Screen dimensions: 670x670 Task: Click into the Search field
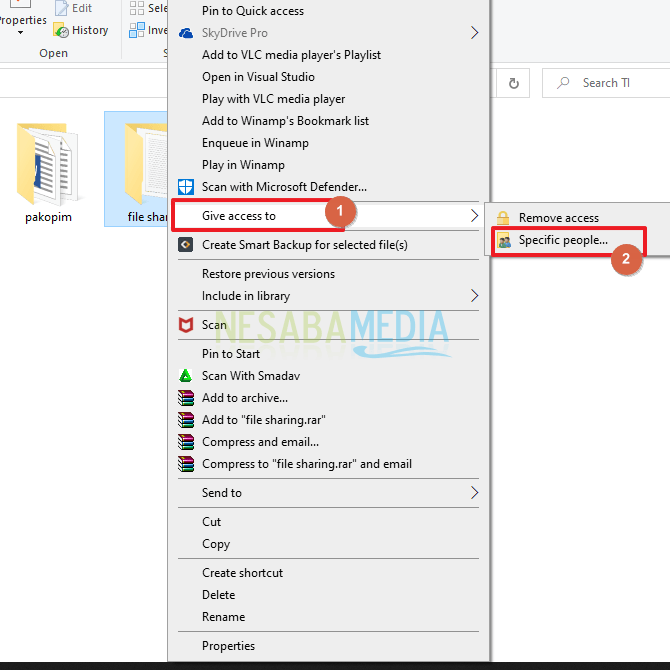(x=606, y=83)
